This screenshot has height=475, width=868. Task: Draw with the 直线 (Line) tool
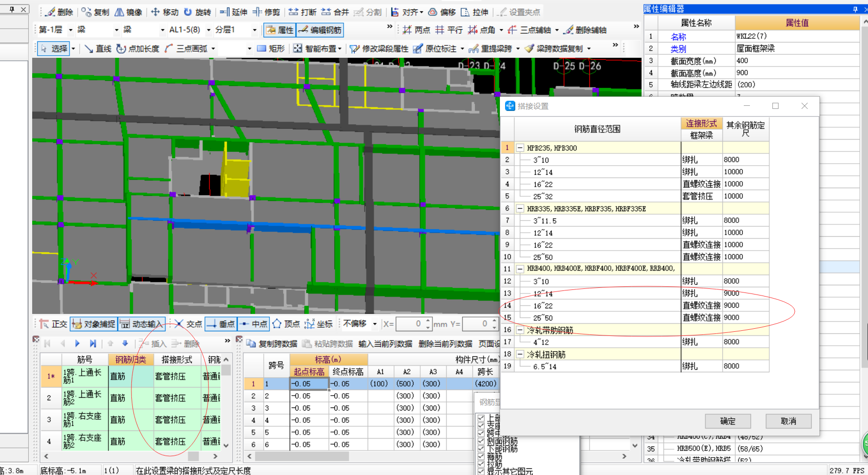pos(98,49)
